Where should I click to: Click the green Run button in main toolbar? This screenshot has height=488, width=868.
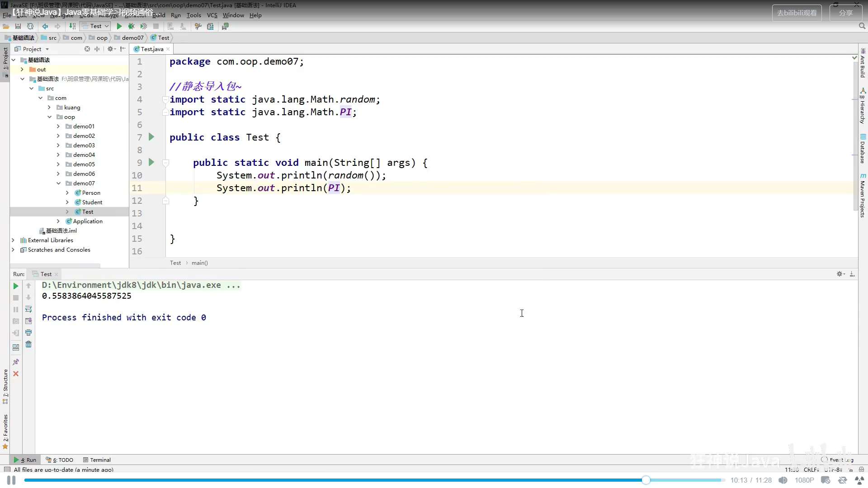(x=119, y=26)
